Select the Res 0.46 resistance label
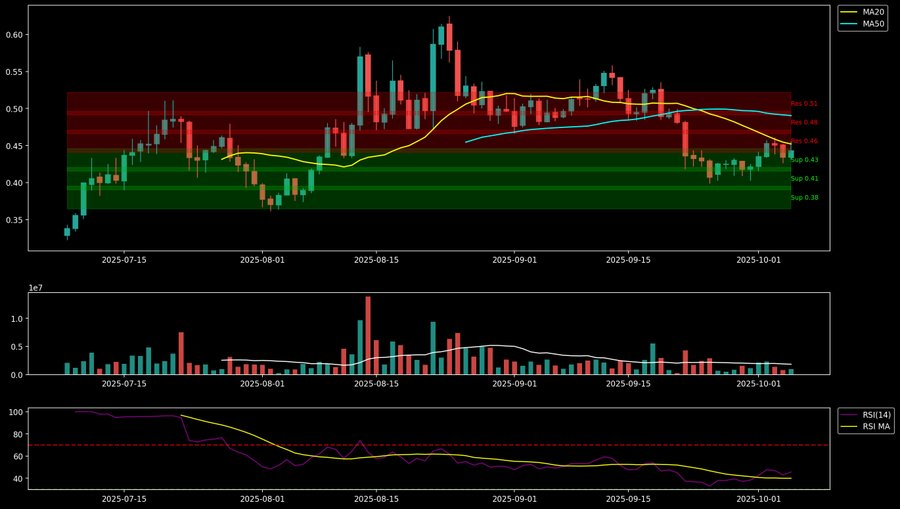 804,141
